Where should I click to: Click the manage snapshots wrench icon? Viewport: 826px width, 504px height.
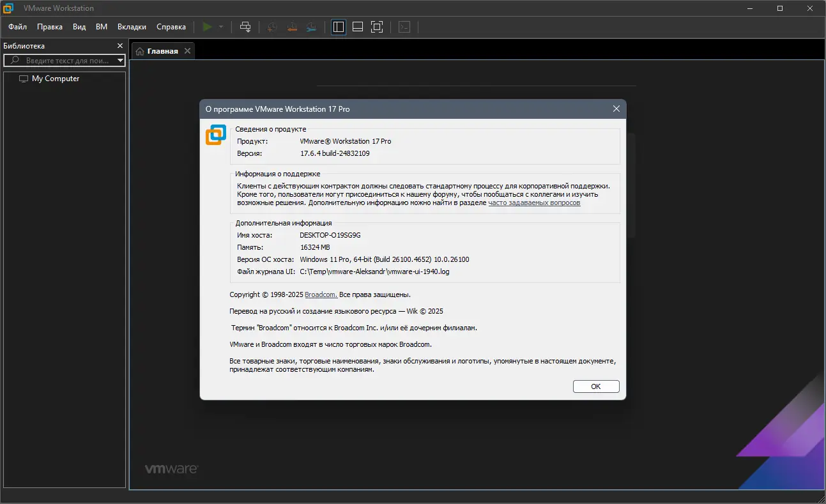[311, 27]
